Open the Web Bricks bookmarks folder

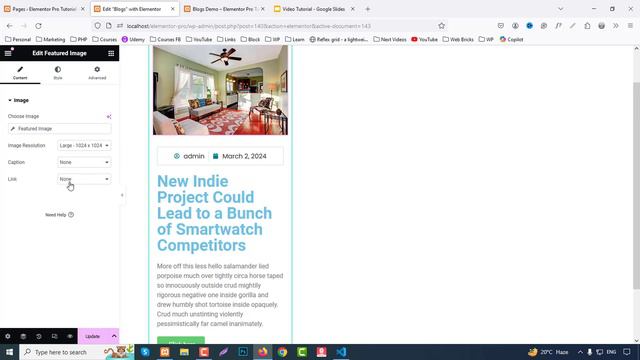[x=458, y=40]
